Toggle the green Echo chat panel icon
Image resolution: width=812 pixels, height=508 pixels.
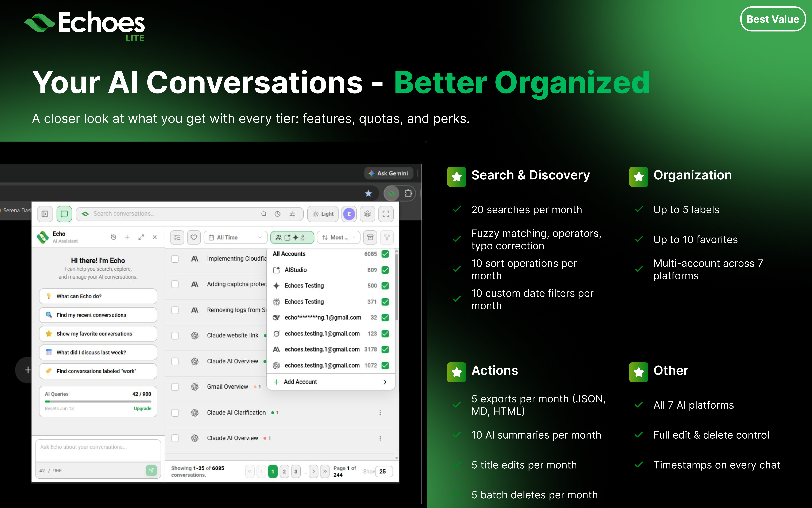pos(64,214)
